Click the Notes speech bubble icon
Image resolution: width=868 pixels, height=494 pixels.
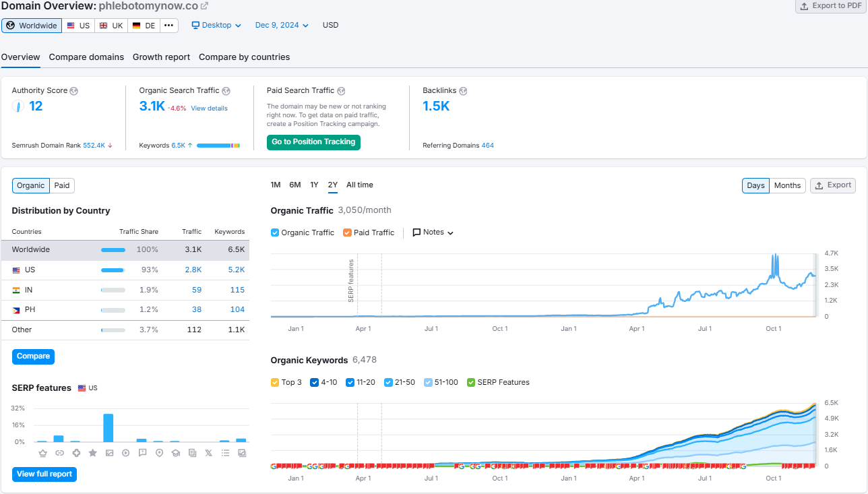coord(416,233)
